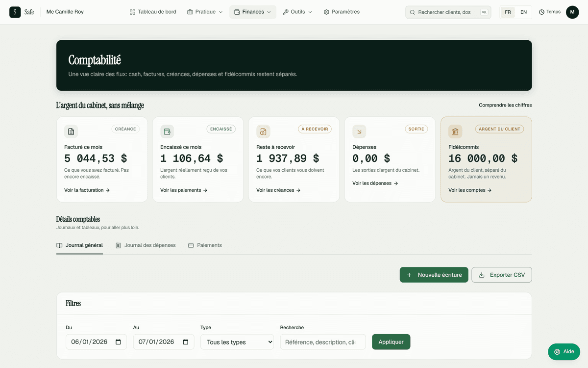Image resolution: width=588 pixels, height=368 pixels.
Task: Click the SORTIE badge
Action: pos(416,129)
